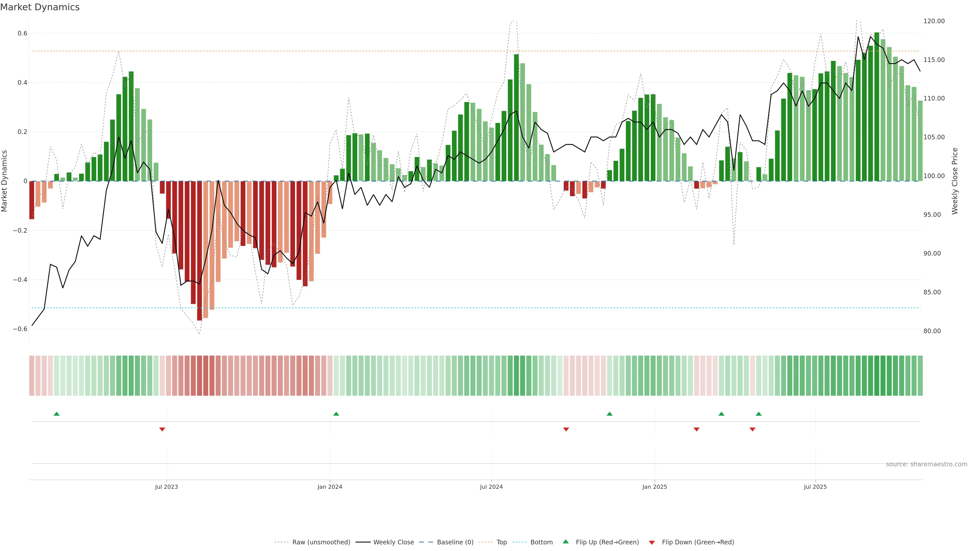Click the red triangle icon in legend
Viewport: 980px width, 551px height.
(652, 542)
